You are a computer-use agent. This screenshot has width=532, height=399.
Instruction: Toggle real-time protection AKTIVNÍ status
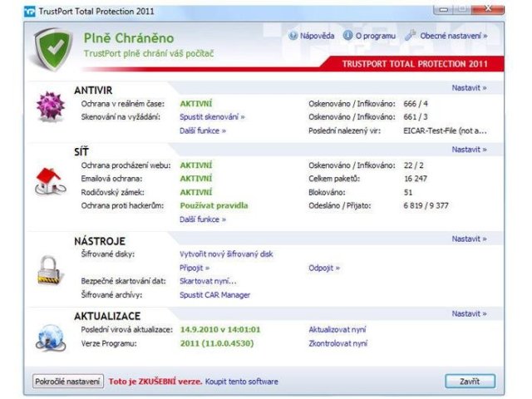click(x=195, y=104)
